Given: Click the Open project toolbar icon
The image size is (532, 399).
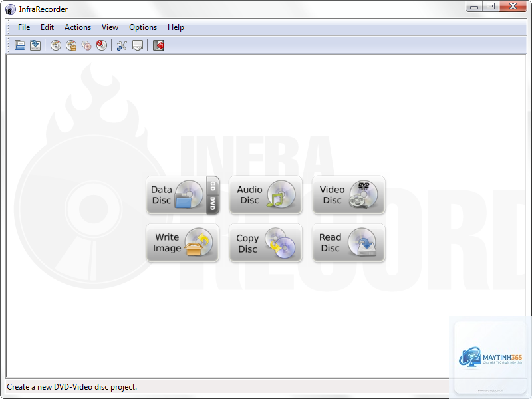Looking at the screenshot, I should (x=20, y=45).
